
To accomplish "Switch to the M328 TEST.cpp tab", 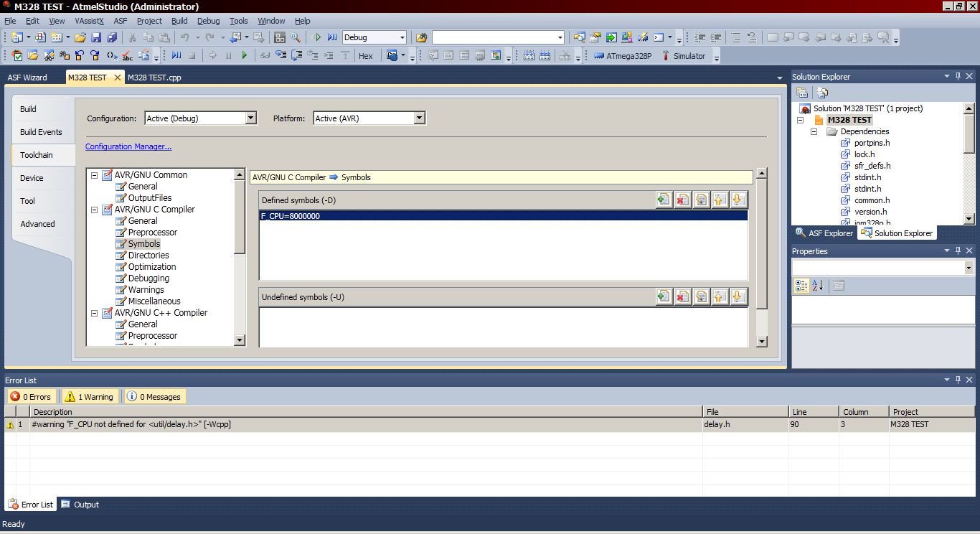I will 154,78.
